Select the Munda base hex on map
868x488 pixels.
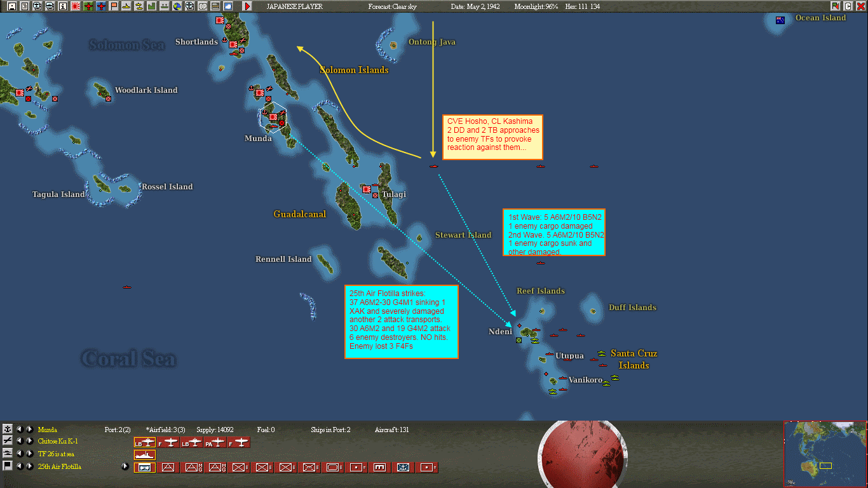point(273,117)
